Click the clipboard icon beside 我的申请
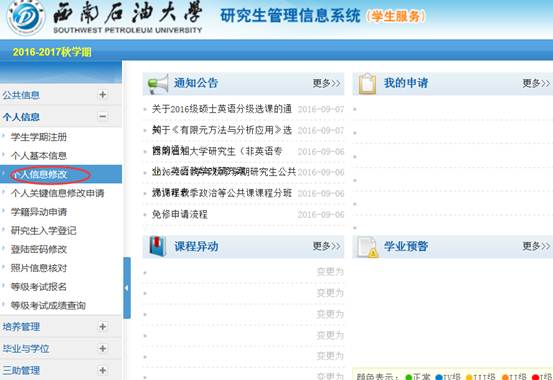Screen dimensions: 553x380 [x=367, y=84]
